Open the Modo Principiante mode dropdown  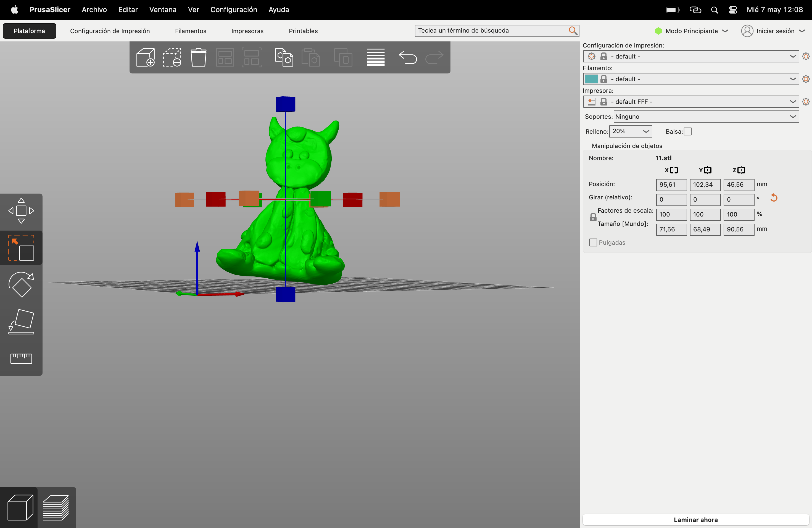click(692, 31)
